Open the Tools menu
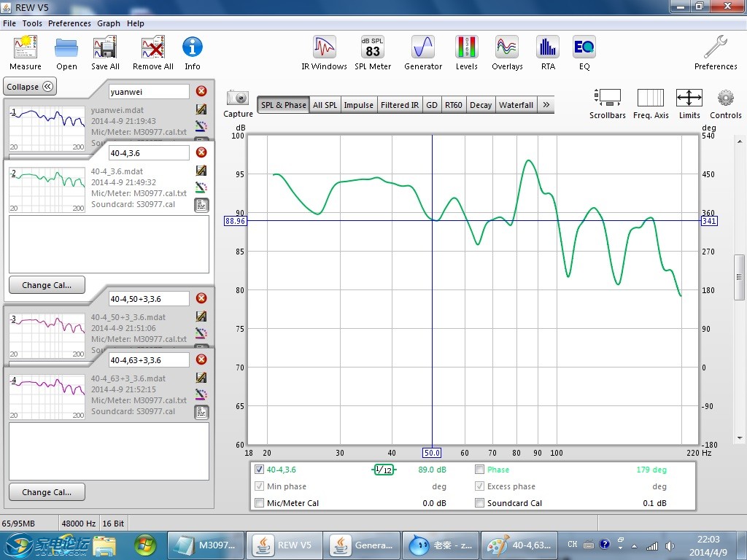Viewport: 747px width, 560px height. coord(32,23)
